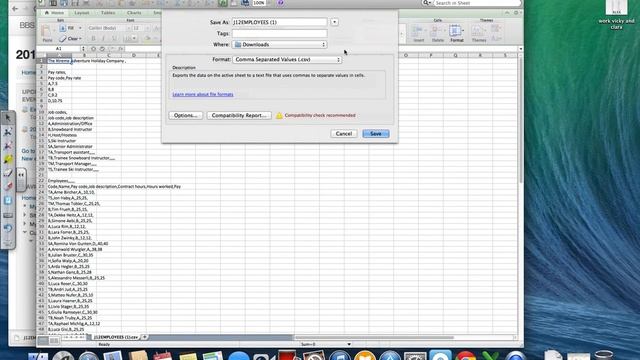Select the J12EMPLOYEES (1).csv sheet tab

(116, 337)
